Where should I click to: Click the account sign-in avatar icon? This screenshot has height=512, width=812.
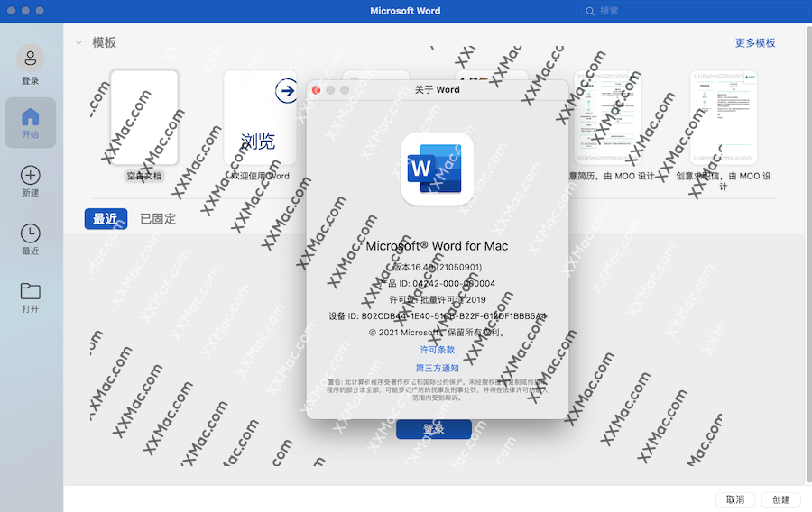31,58
